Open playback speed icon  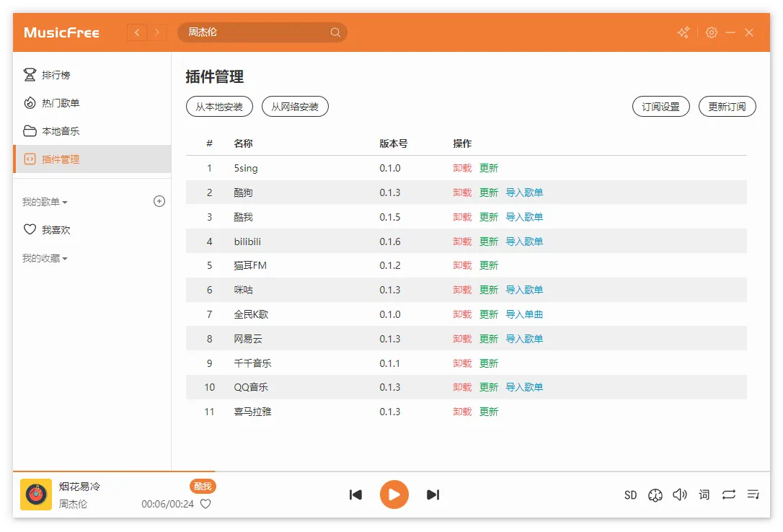[655, 495]
